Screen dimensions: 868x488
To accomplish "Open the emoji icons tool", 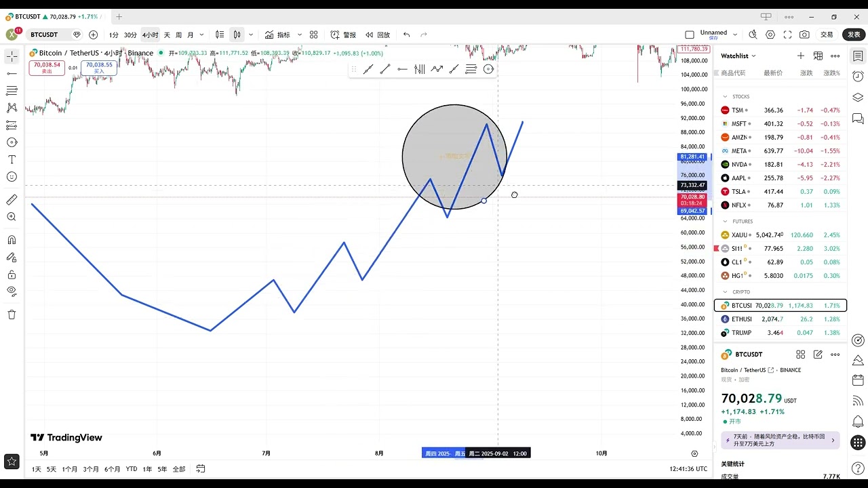I will tap(12, 177).
